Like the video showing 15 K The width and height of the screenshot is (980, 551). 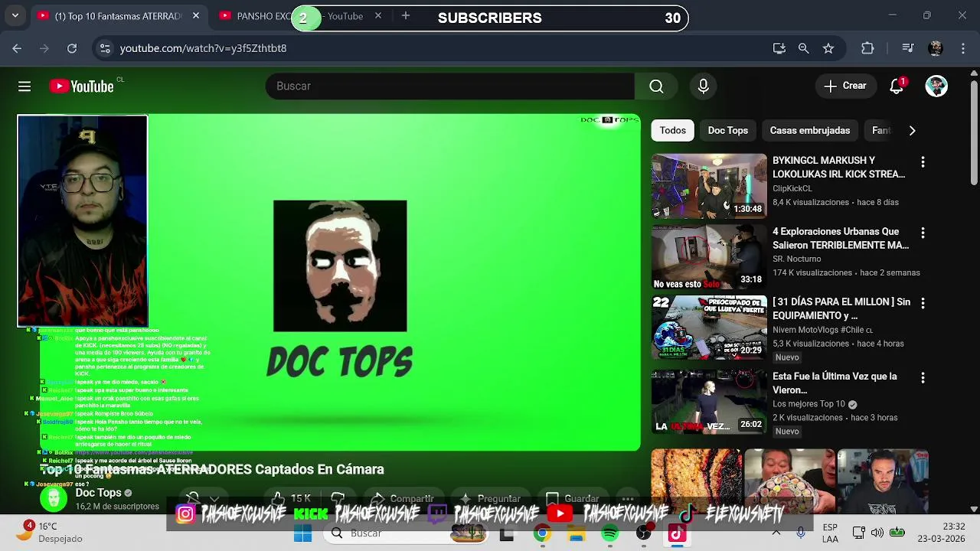(292, 499)
